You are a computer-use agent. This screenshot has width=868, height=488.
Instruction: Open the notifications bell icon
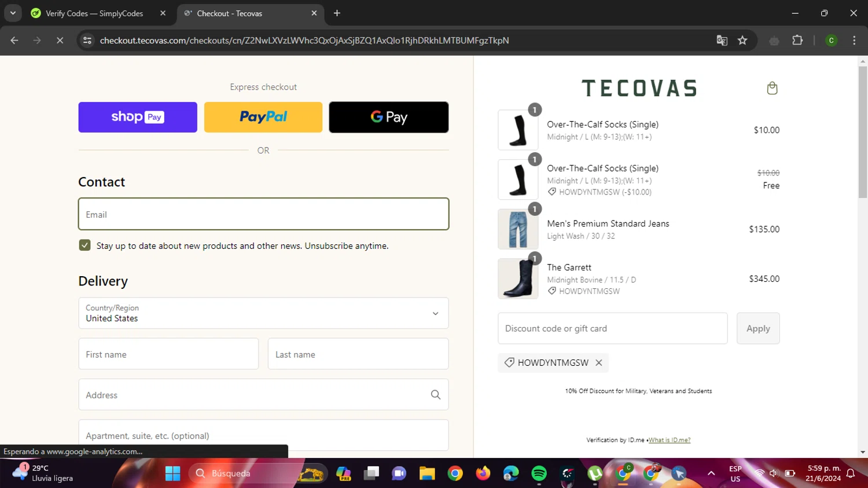tap(851, 474)
